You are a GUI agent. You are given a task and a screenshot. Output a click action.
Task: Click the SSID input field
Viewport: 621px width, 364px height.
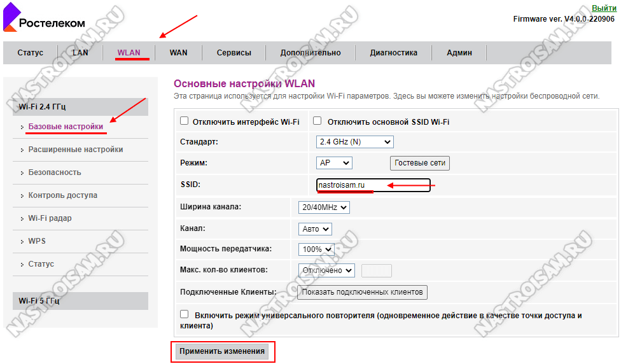[x=373, y=185]
